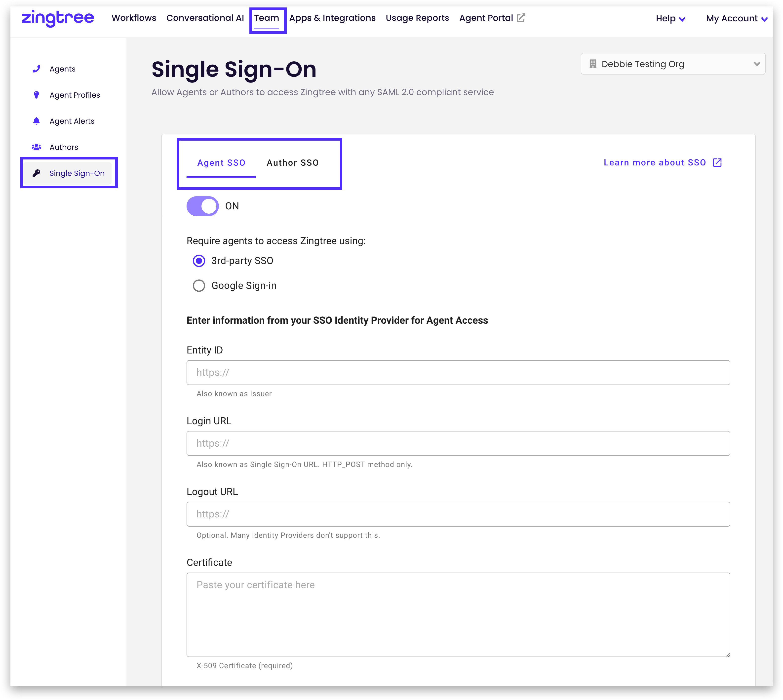
Task: Choose the Google Sign-in radio option
Action: coord(199,286)
